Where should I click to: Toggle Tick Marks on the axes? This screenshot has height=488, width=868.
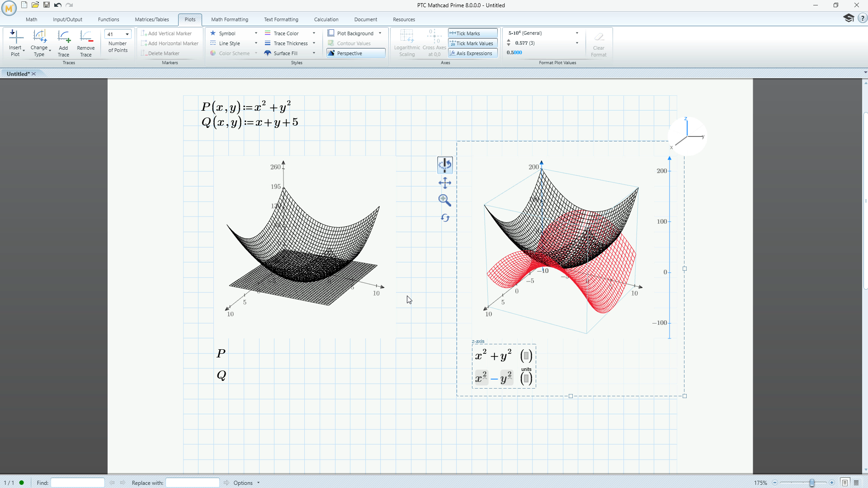point(473,33)
